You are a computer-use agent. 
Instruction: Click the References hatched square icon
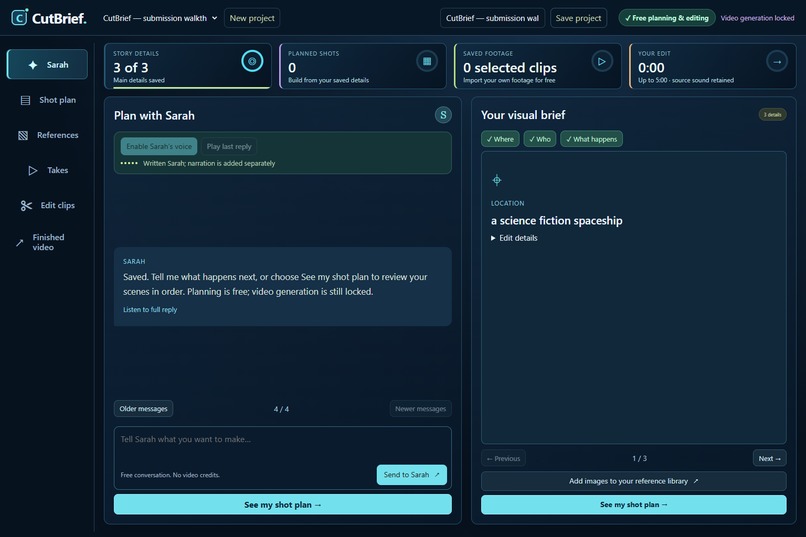point(23,135)
